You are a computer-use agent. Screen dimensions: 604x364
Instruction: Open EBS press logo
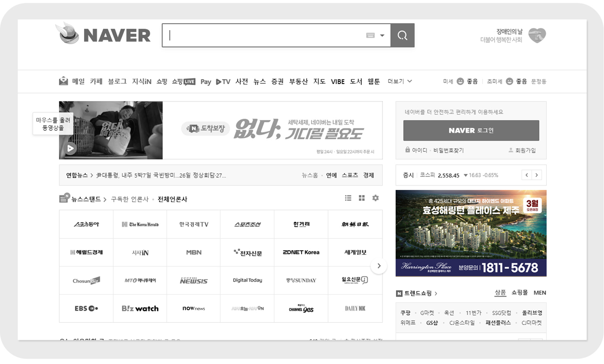pyautogui.click(x=86, y=308)
